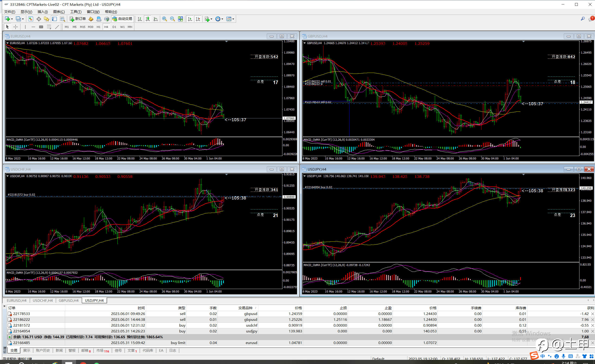Zoom in on the chart
This screenshot has width=595, height=364.
165,19
